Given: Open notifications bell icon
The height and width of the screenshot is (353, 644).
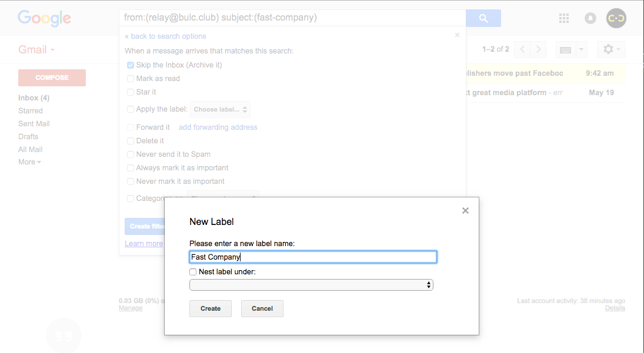Looking at the screenshot, I should click(x=590, y=18).
